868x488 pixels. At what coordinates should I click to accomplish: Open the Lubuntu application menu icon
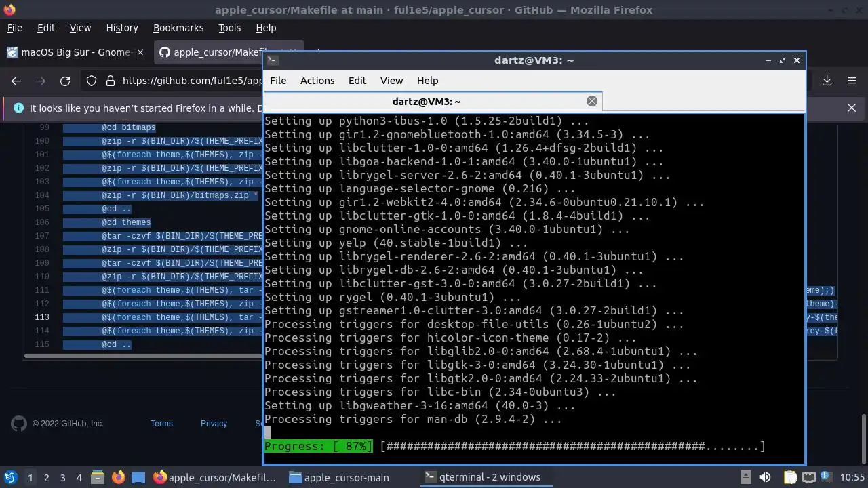tap(10, 477)
